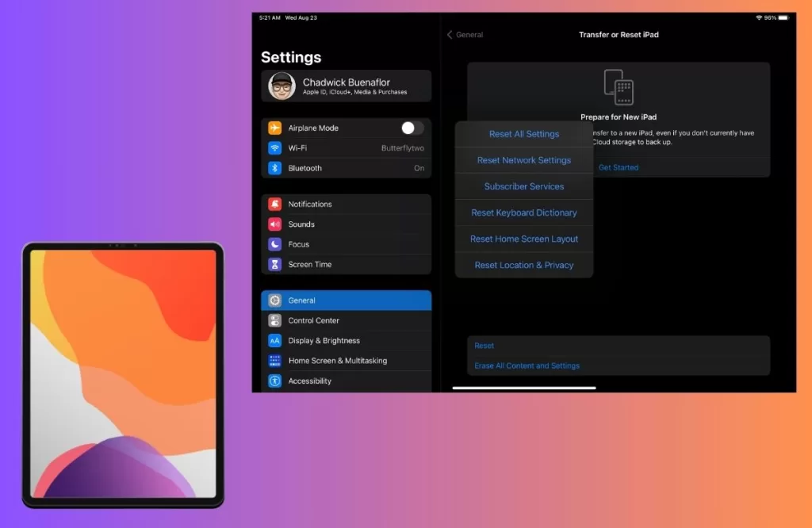Click the Prepare for New iPad heading
Viewport: 812px width, 528px height.
pyautogui.click(x=619, y=117)
